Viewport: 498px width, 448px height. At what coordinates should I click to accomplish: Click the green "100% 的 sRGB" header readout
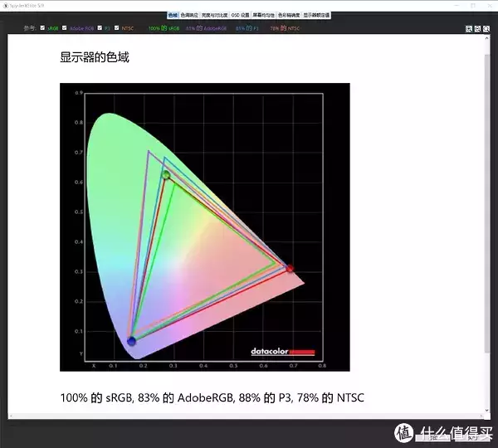tap(164, 28)
